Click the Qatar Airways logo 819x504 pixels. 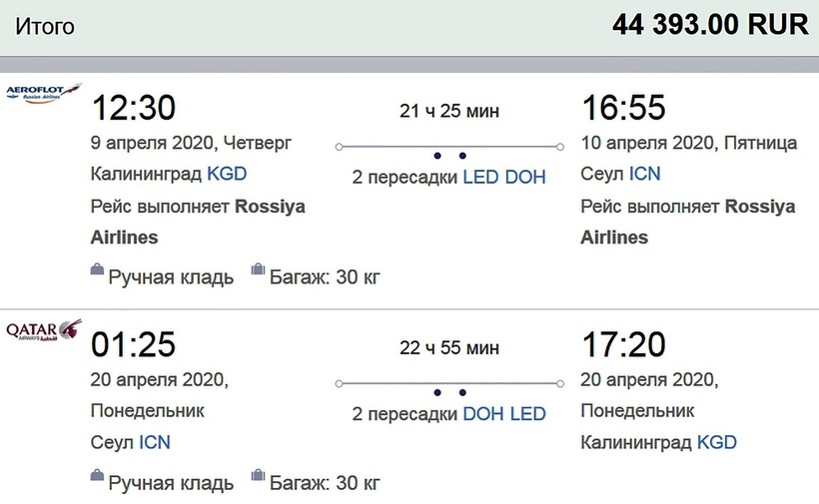pos(43,330)
